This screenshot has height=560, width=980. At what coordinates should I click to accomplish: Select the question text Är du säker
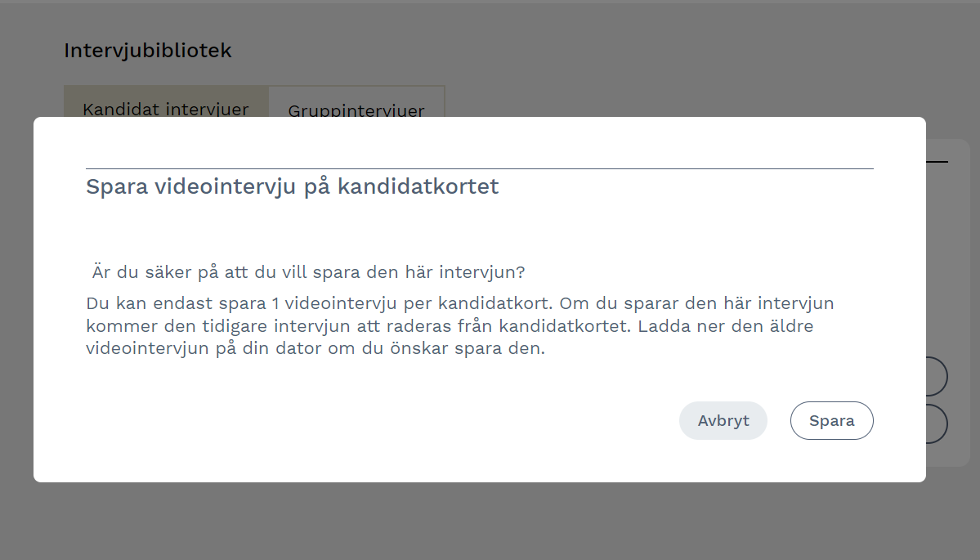307,271
